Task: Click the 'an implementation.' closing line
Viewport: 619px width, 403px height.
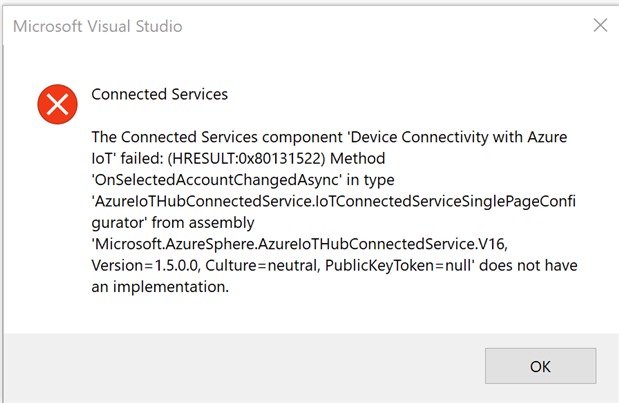Action: click(x=160, y=287)
